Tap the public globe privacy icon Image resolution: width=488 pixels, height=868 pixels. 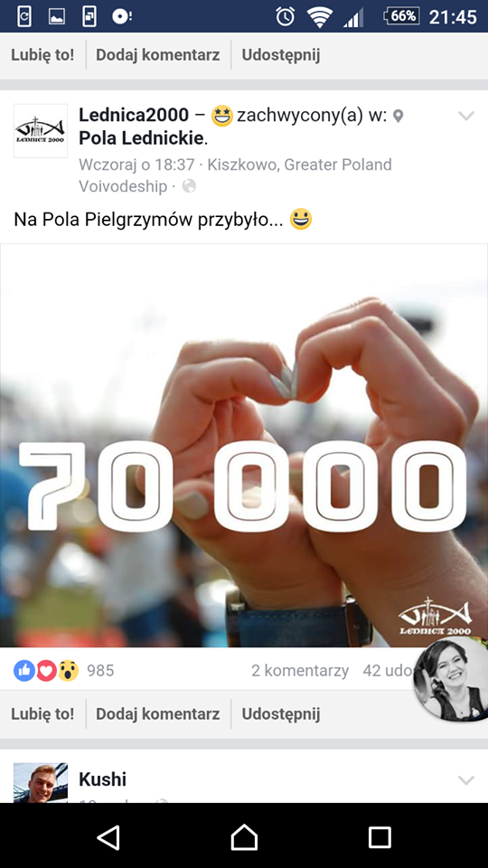189,186
